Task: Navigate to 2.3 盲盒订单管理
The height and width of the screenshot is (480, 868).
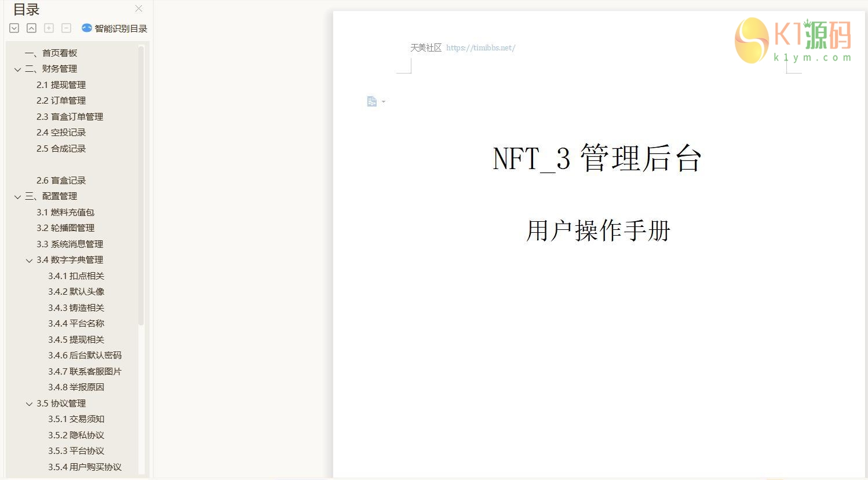Action: (x=70, y=117)
